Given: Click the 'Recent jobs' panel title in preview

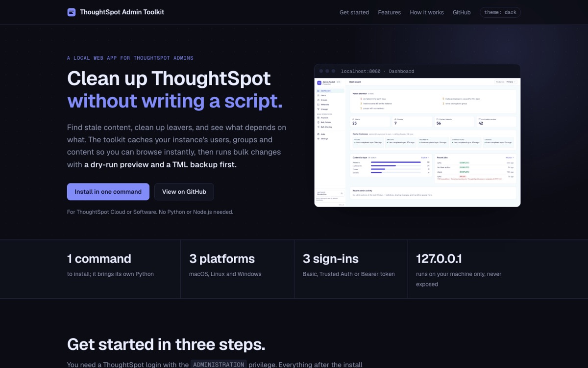Looking at the screenshot, I should pyautogui.click(x=443, y=158).
